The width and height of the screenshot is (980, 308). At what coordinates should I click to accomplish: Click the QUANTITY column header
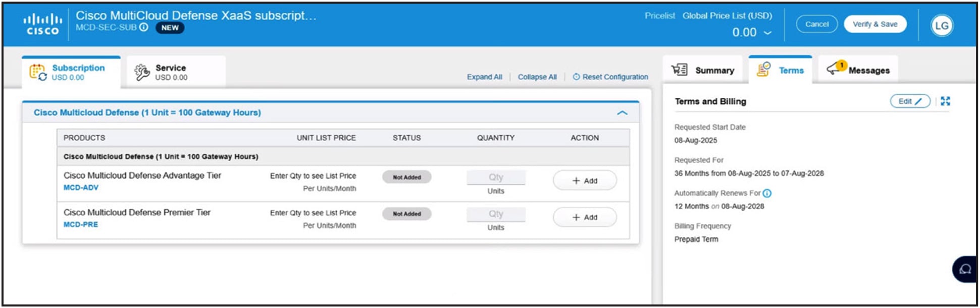pyautogui.click(x=496, y=138)
